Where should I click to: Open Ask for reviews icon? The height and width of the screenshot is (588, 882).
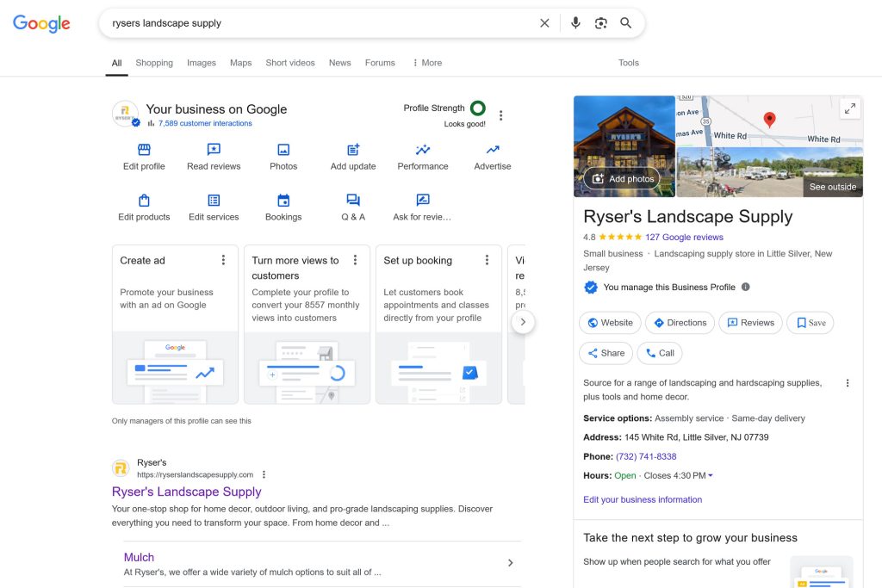pyautogui.click(x=423, y=200)
